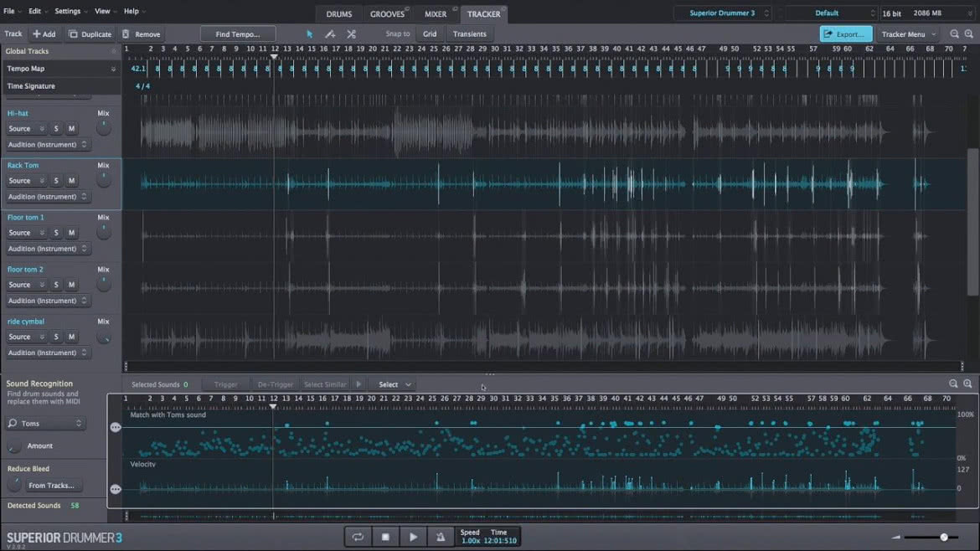This screenshot has width=980, height=551.
Task: Open the Toms sound type dropdown
Action: coord(45,424)
